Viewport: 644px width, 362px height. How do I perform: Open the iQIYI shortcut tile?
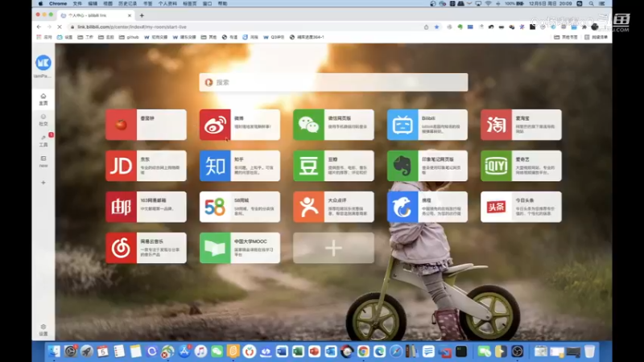tap(521, 166)
